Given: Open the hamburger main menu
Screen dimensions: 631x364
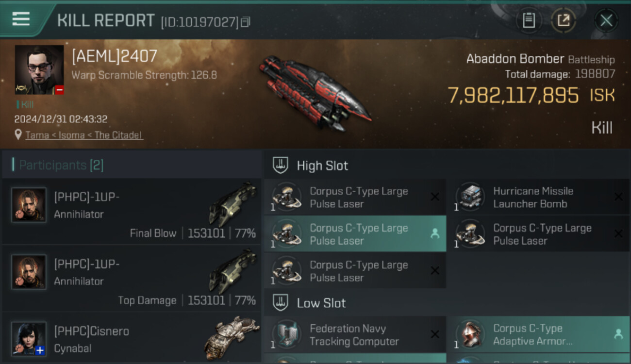Looking at the screenshot, I should pyautogui.click(x=21, y=19).
